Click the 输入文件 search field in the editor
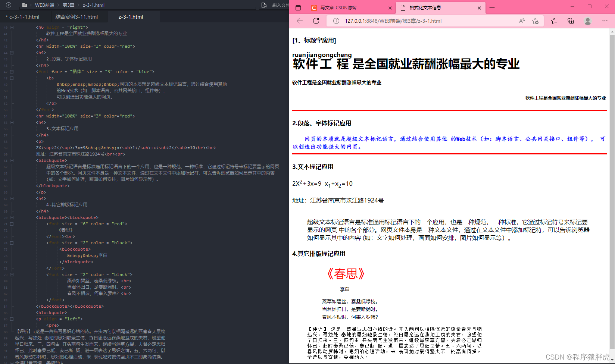Image resolution: width=615 pixels, height=364 pixels. click(x=280, y=5)
